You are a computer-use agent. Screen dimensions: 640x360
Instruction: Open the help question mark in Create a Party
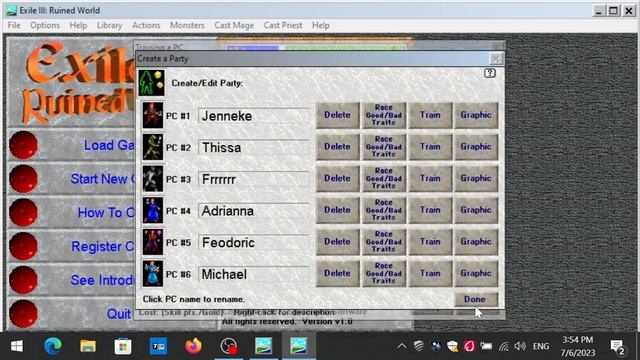coord(490,73)
